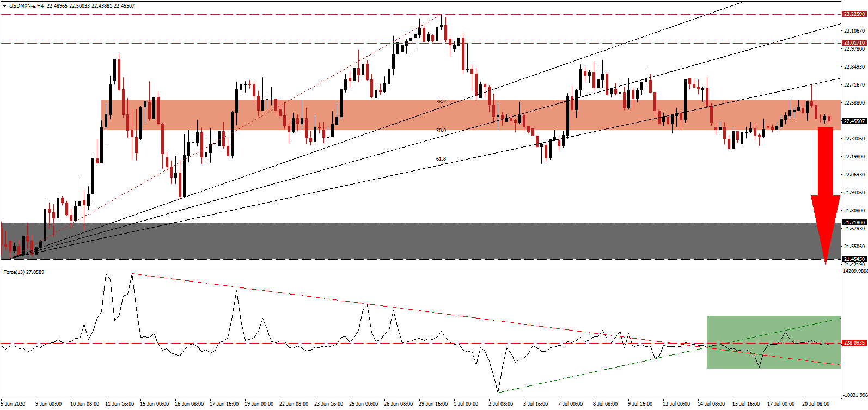
Task: Select the 38.2 Fibonacci fan label
Action: (441, 102)
